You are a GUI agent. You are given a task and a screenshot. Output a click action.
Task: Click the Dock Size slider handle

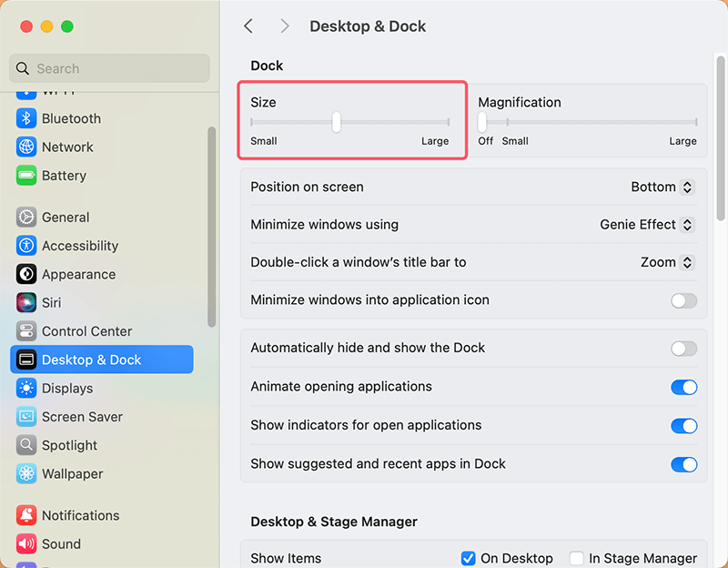(x=337, y=122)
